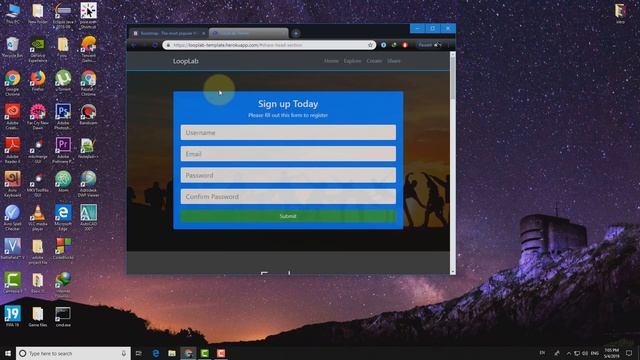Screen dimensions: 640x360
Task: Open the Home nav link
Action: click(x=331, y=61)
